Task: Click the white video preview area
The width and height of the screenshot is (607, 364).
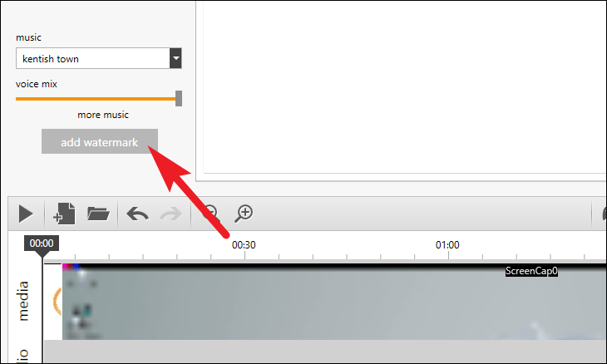Action: pyautogui.click(x=405, y=87)
